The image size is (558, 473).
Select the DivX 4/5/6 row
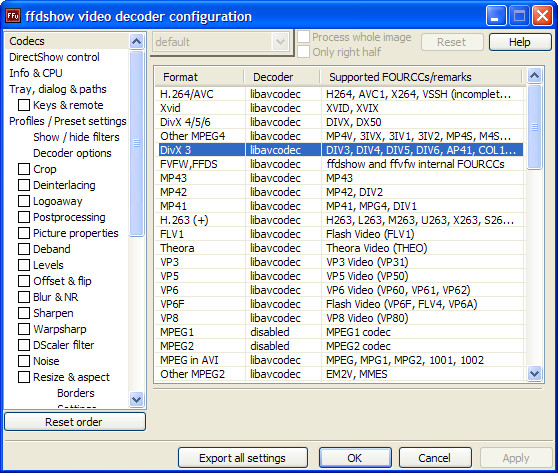coord(341,122)
